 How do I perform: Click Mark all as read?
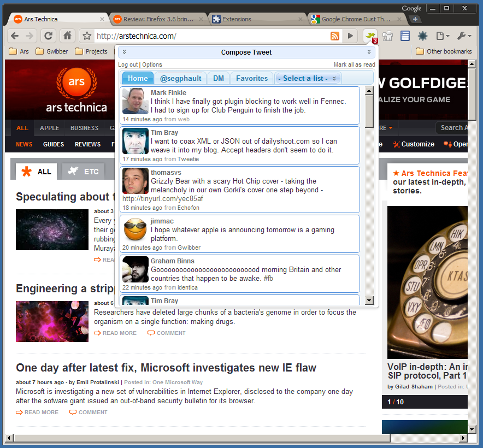355,64
